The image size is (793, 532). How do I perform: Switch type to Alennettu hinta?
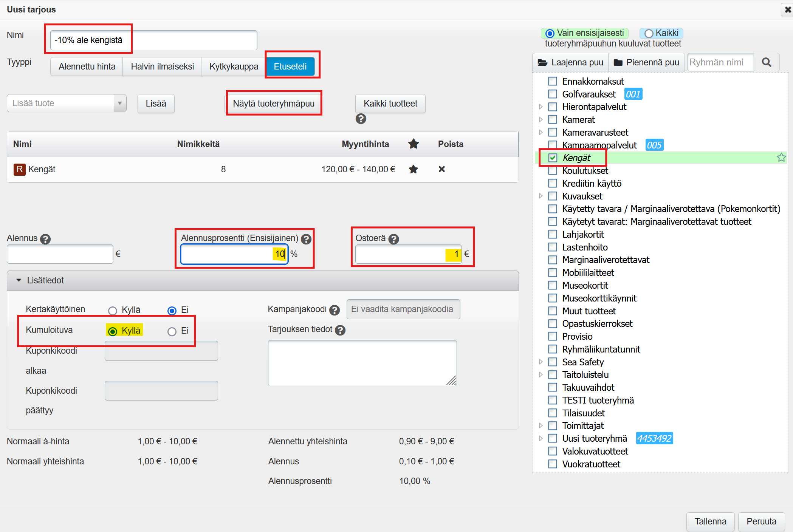click(x=87, y=66)
